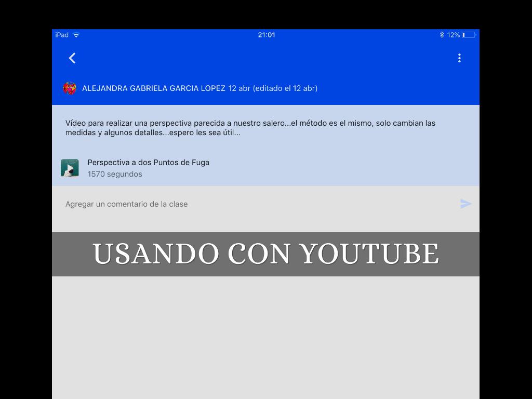Image resolution: width=532 pixels, height=399 pixels.
Task: Tap the Wi-Fi status icon
Action: point(76,35)
